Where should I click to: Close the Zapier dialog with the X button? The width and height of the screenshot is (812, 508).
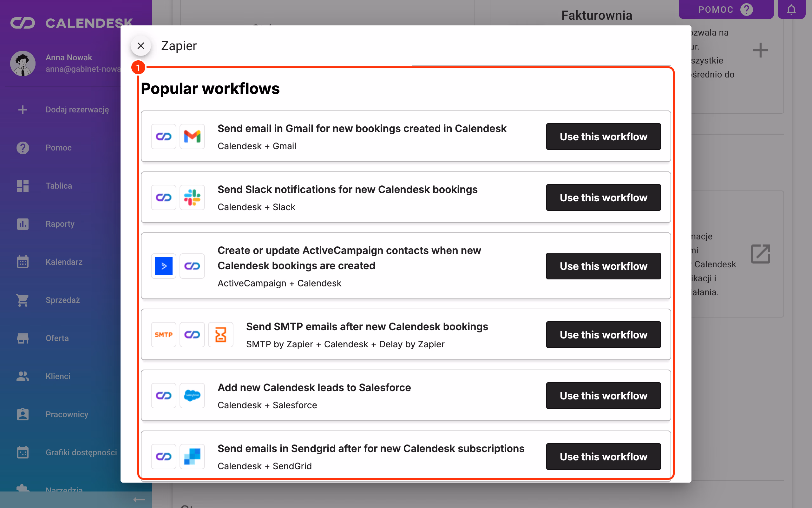click(x=141, y=46)
